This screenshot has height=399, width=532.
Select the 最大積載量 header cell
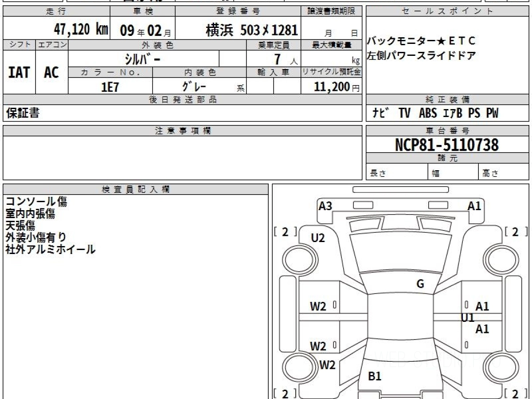pos(332,45)
